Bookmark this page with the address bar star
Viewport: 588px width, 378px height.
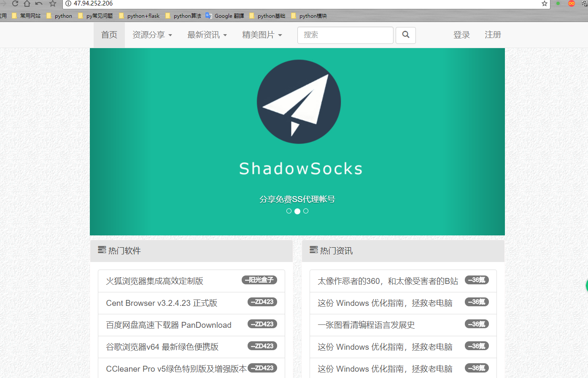click(x=545, y=3)
